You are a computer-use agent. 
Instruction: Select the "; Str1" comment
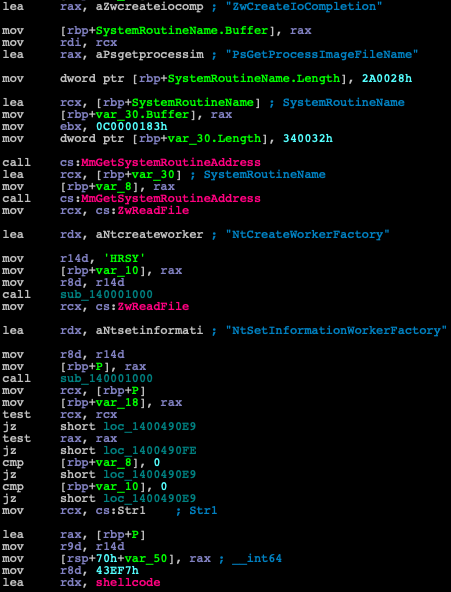[196, 511]
